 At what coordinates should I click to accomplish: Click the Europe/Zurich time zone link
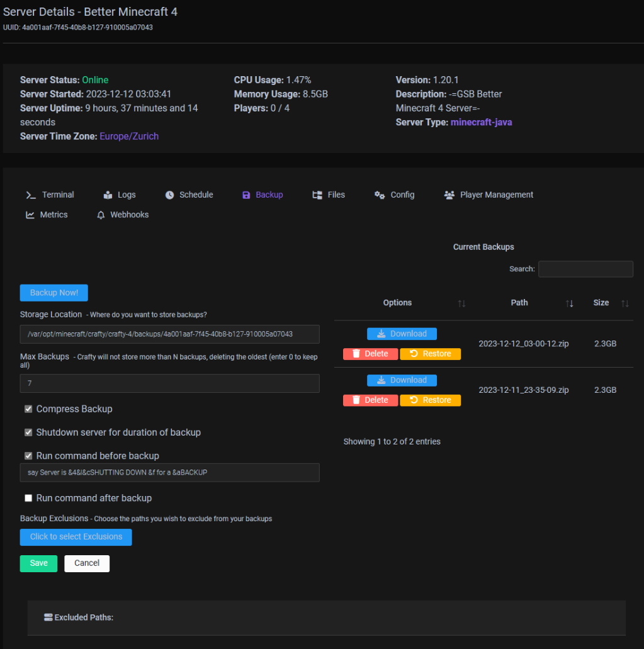[x=129, y=136]
